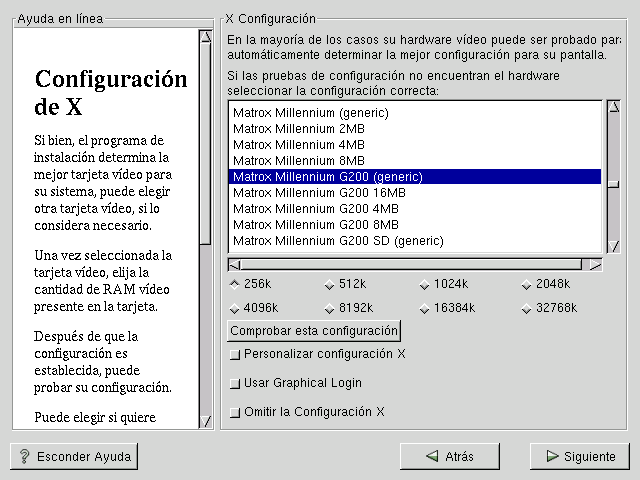Click right arrow of horizontal list scrollbar
This screenshot has width=640, height=480.
[x=596, y=265]
